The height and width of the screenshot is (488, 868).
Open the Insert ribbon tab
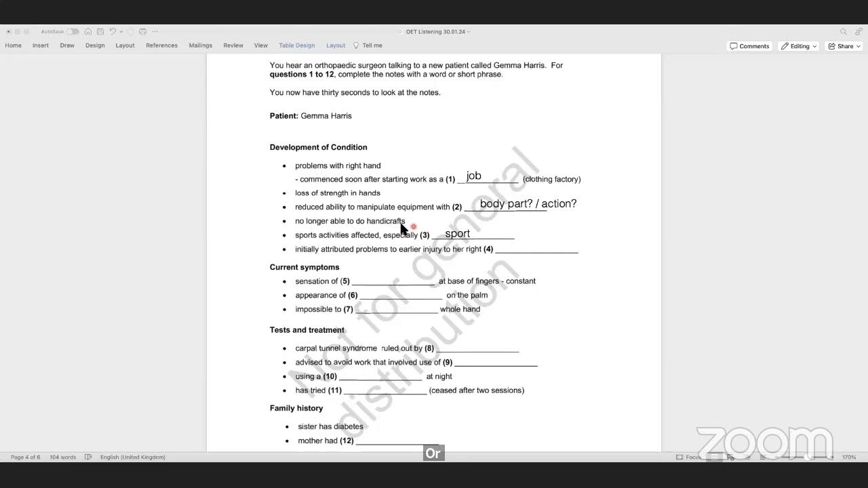point(41,45)
